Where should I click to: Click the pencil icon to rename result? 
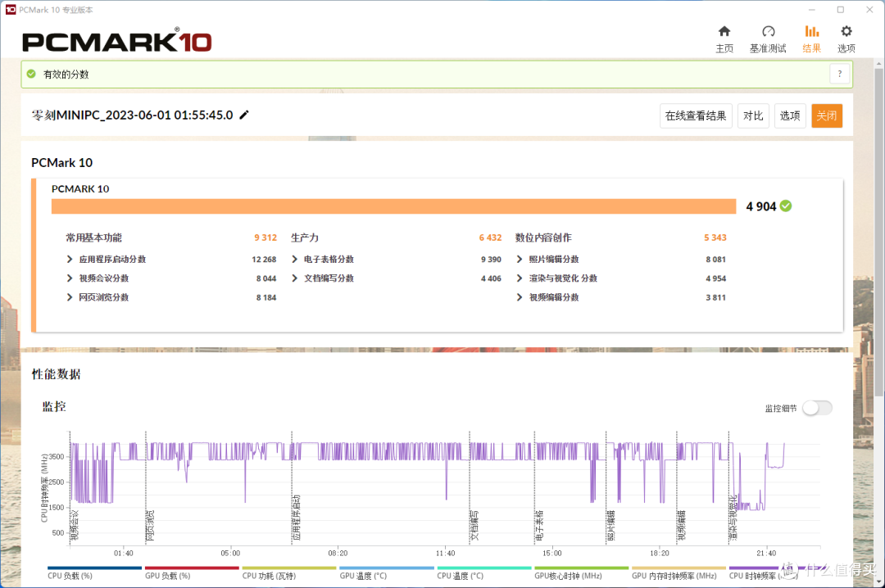coord(244,115)
